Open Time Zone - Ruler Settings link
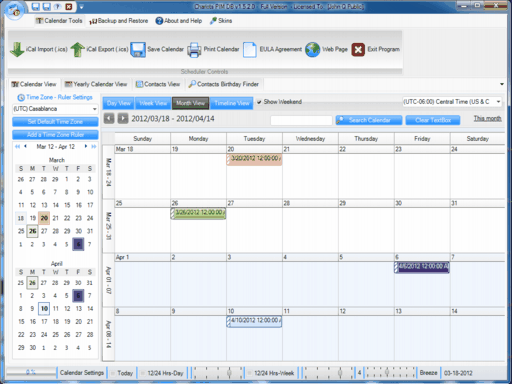 (x=59, y=97)
